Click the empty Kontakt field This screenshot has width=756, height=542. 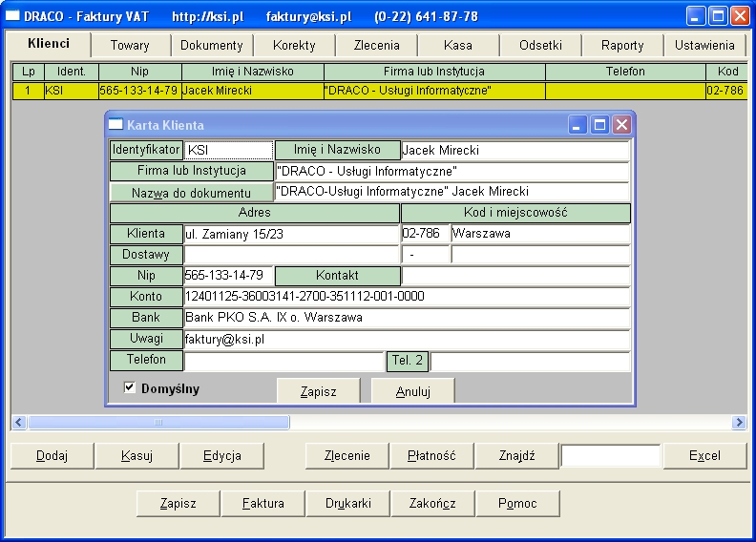[x=515, y=276]
